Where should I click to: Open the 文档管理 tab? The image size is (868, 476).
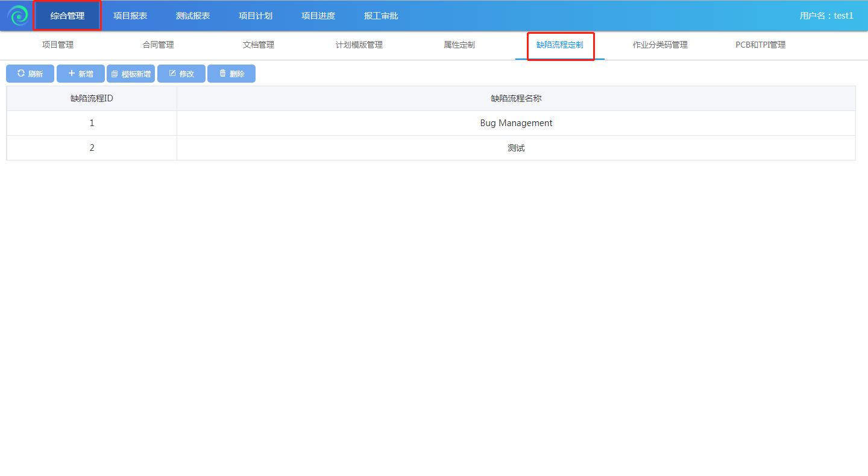coord(259,45)
